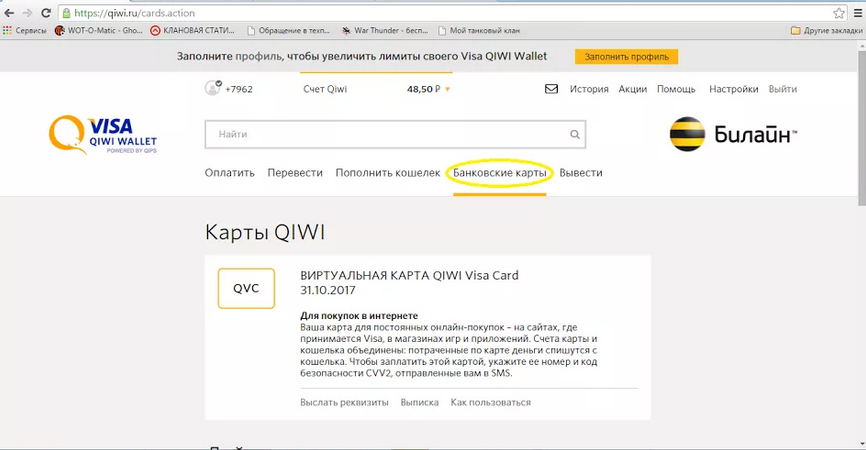Image resolution: width=866 pixels, height=450 pixels.
Task: Open the Вывести tab
Action: tap(581, 173)
